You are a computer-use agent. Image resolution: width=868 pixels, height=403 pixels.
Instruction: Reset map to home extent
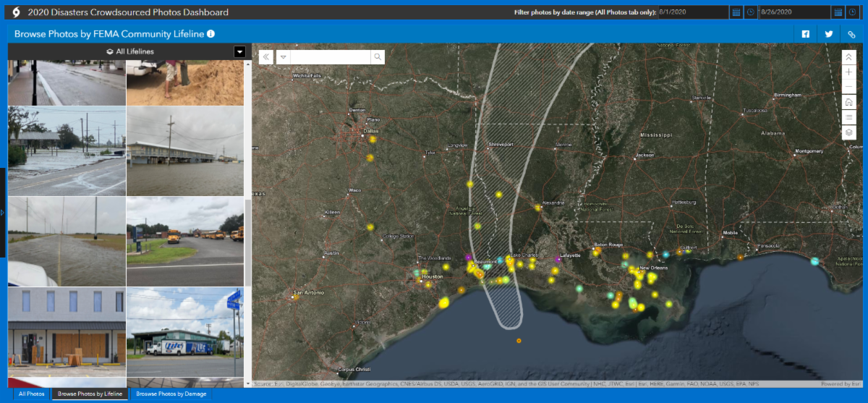(849, 102)
